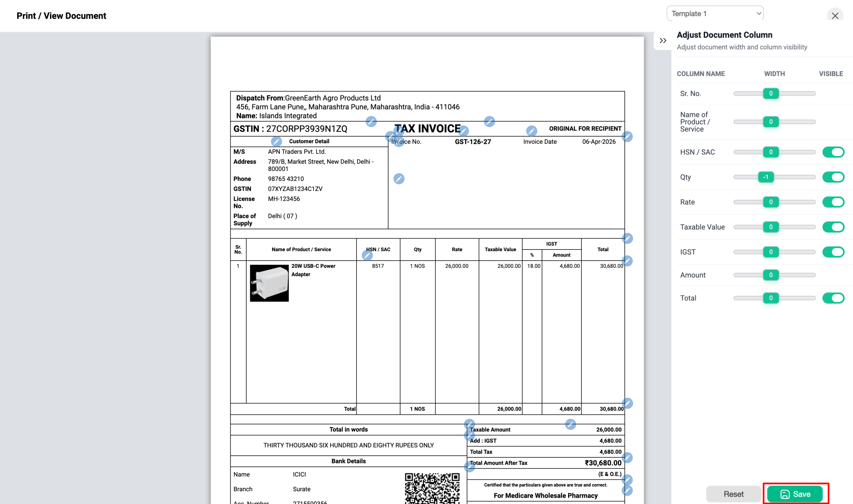Click the edit pencil below Invoice No. section
Viewport: 853px width, 504px height.
tap(399, 179)
